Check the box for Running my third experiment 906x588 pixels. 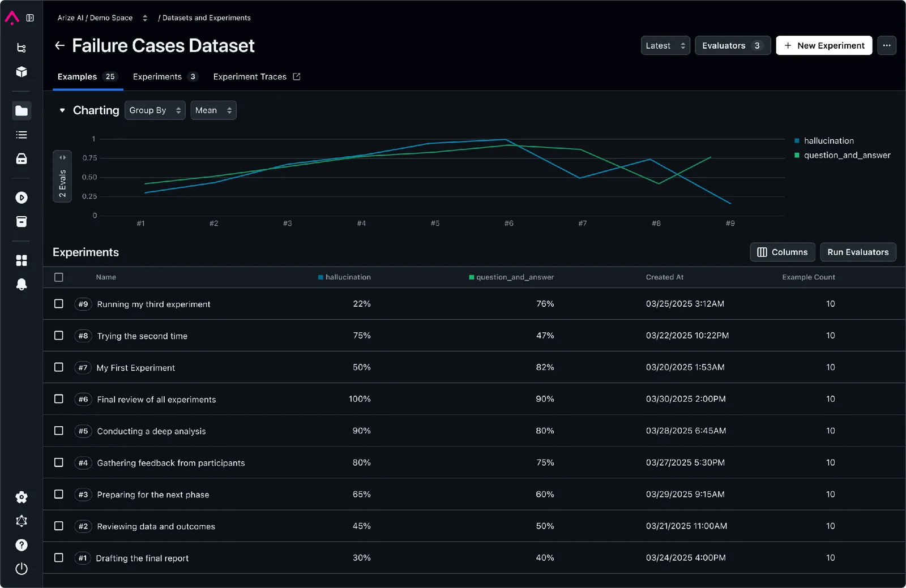59,303
